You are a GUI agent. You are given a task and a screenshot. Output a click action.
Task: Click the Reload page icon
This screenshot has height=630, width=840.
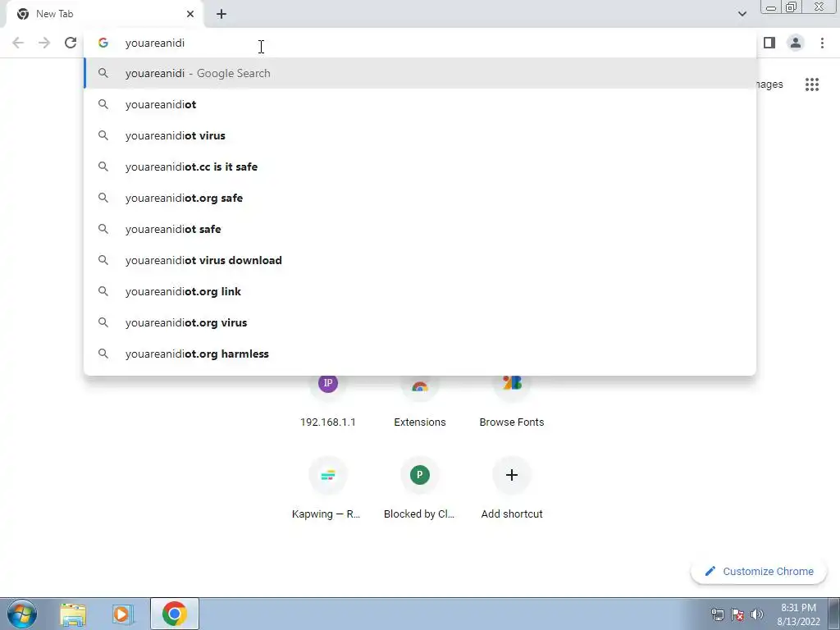point(71,43)
